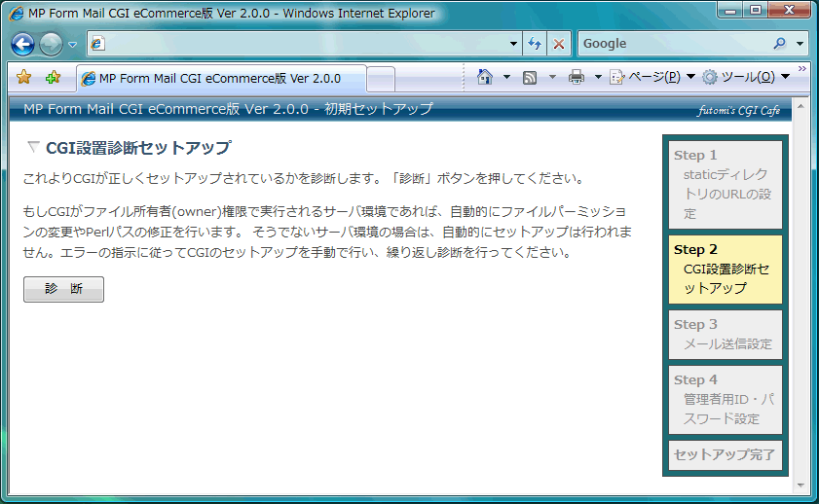This screenshot has width=819, height=504.
Task: Minimize the Internet Explorer window
Action: click(x=730, y=11)
